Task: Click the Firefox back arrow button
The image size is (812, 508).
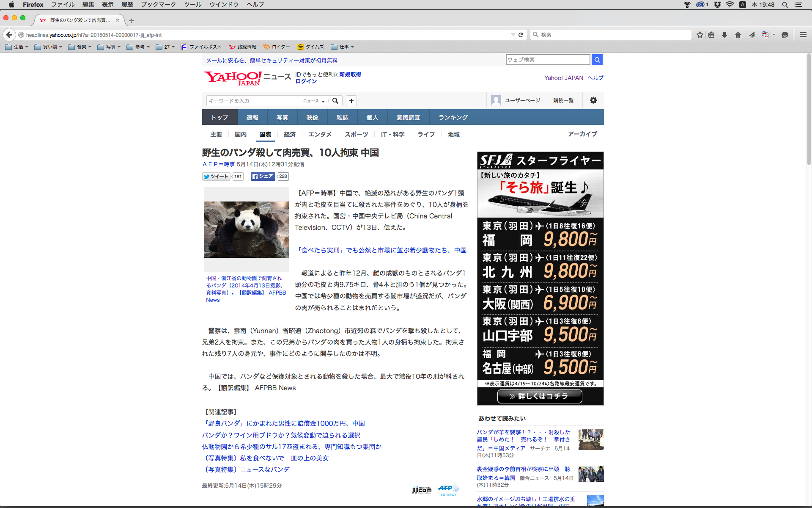Action: 9,35
